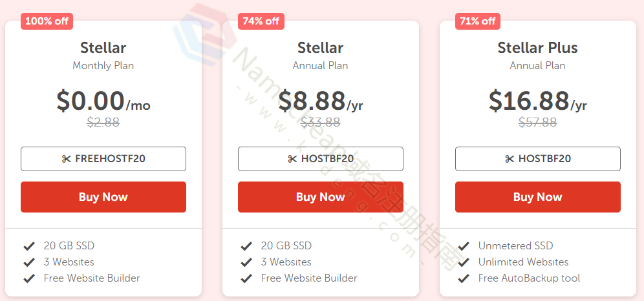Click scissors icon on FREEHOSTF20 coupon
The height and width of the screenshot is (301, 644).
click(66, 159)
